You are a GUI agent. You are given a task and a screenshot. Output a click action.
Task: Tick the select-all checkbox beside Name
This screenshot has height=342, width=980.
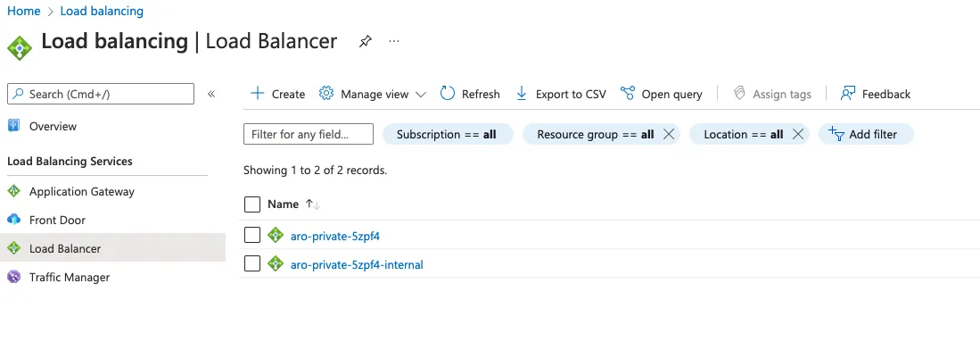251,204
